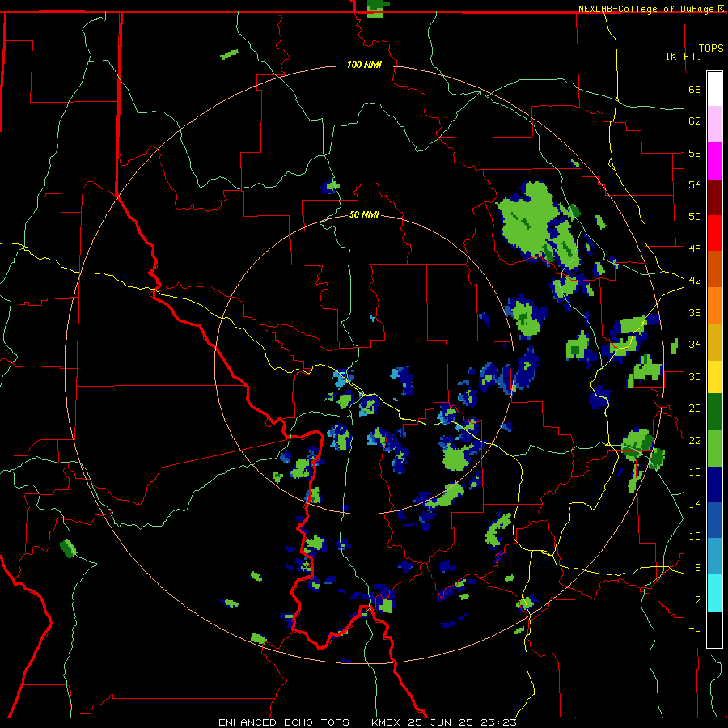This screenshot has height=728, width=728.
Task: Pick the dark orange legend swatch
Action: point(714,269)
